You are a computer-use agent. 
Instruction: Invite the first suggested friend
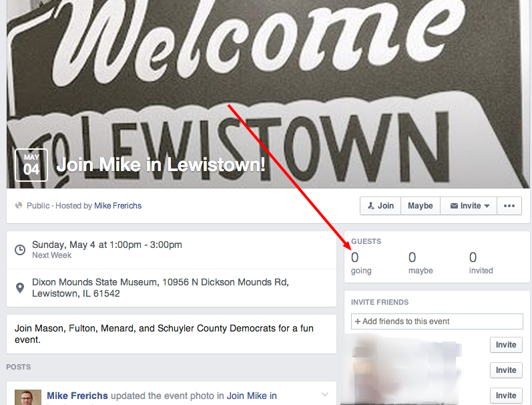[506, 345]
